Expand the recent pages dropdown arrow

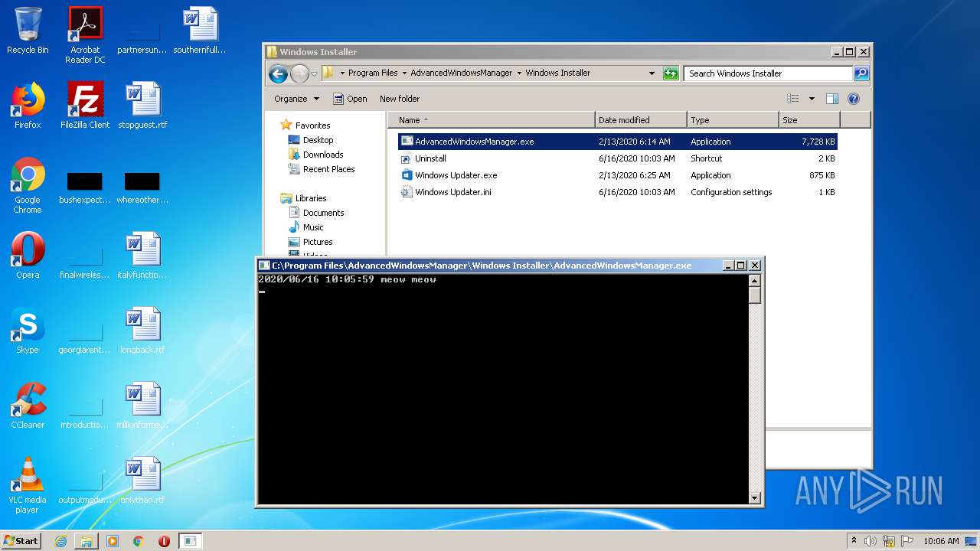click(314, 74)
